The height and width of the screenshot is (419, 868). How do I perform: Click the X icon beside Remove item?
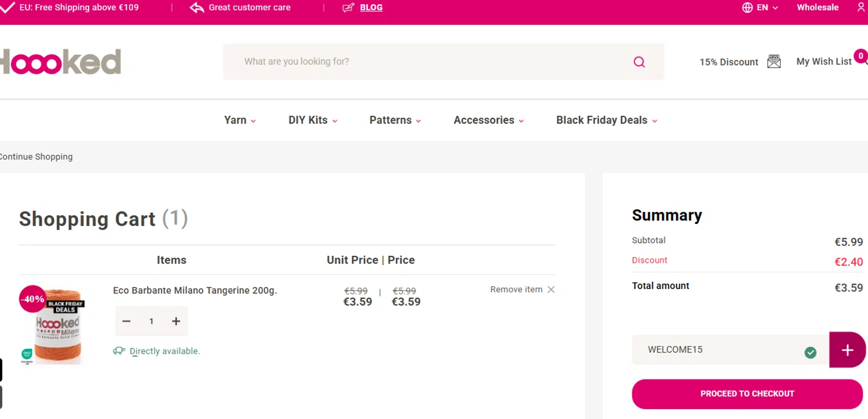pos(551,289)
